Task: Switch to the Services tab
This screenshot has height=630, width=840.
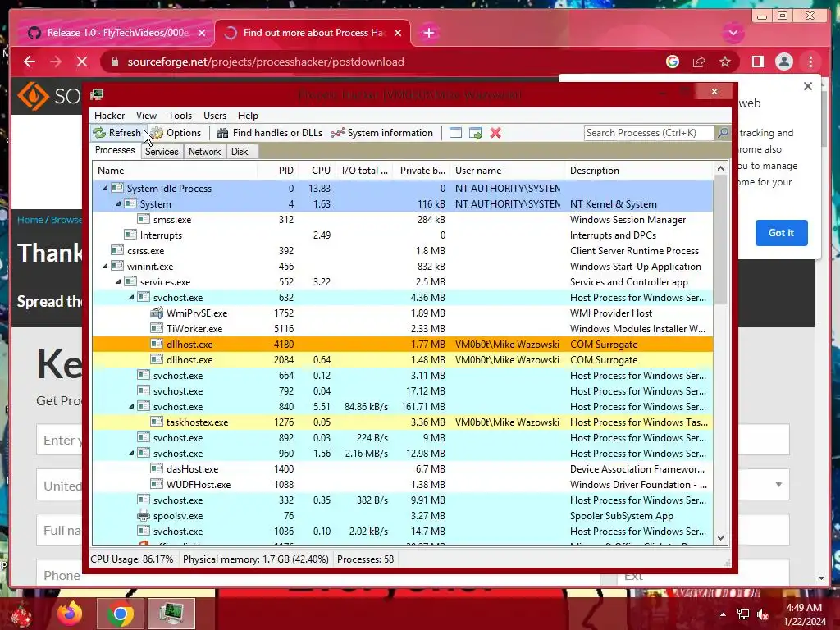Action: point(162,152)
